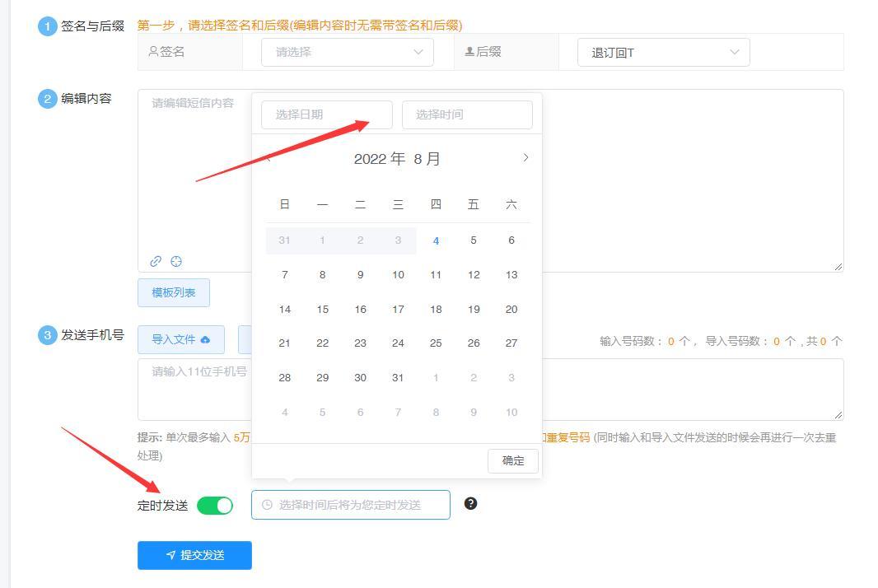This screenshot has height=588, width=878.
Task: Click the crosshair variable icon under message box
Action: 176,261
